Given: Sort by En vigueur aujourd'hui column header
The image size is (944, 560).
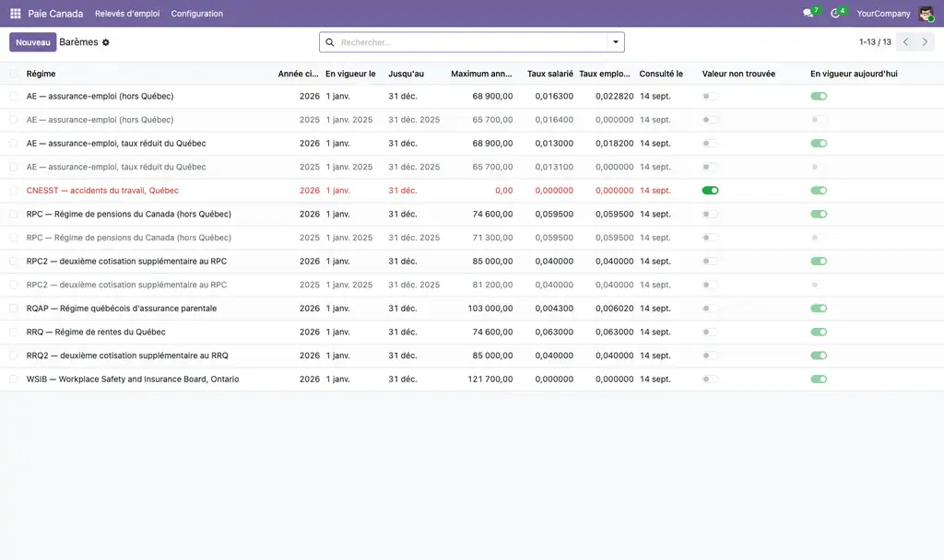Looking at the screenshot, I should coord(854,74).
